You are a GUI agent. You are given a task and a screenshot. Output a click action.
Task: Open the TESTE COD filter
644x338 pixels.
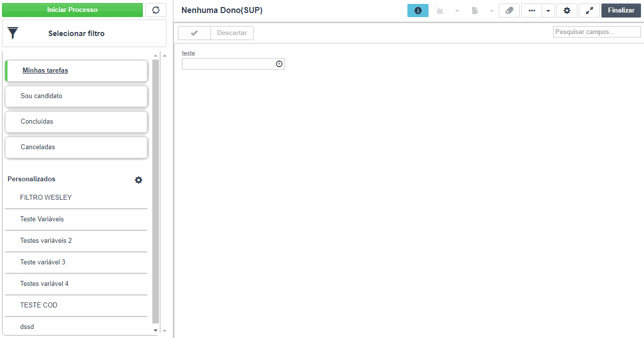click(76, 305)
